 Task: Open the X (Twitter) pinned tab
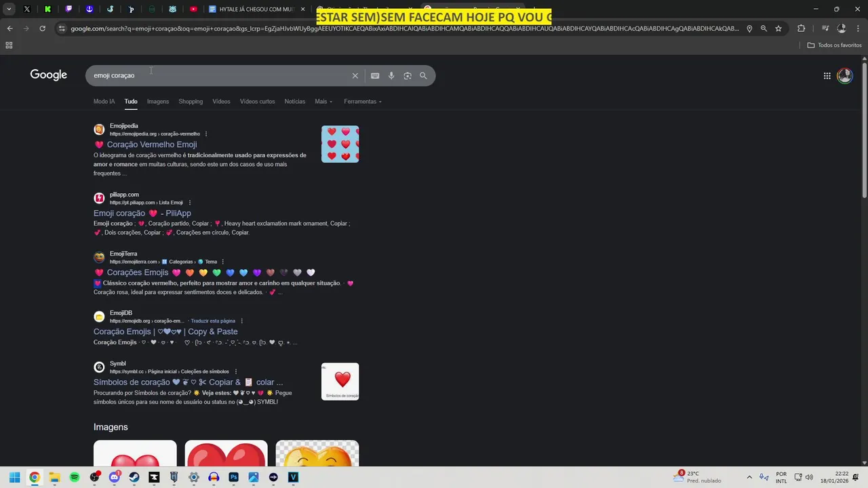point(27,9)
